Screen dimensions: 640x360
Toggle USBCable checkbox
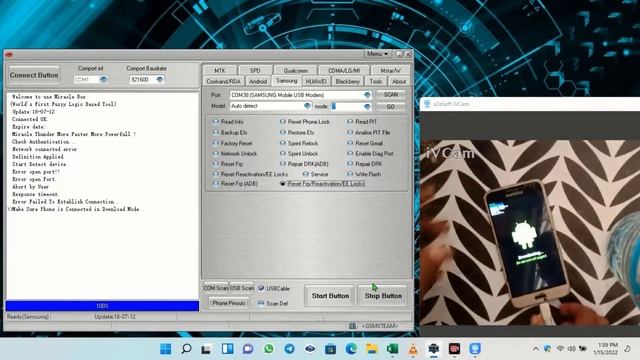[x=261, y=288]
